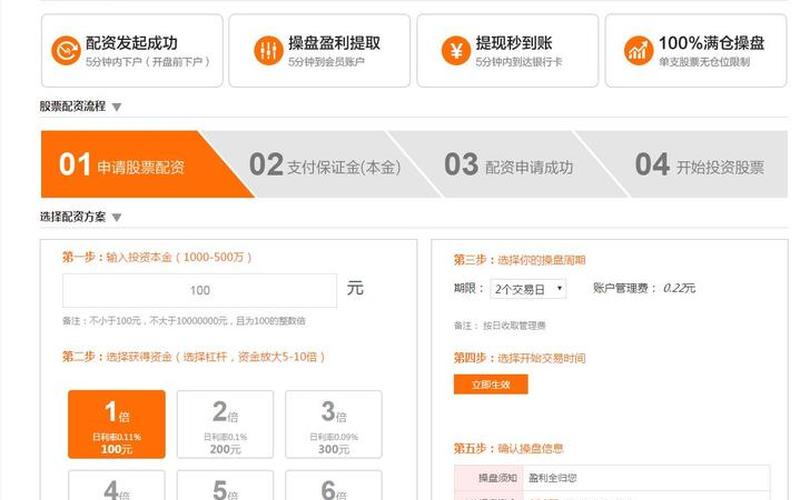800x500 pixels.
Task: Choose the 6倍 leverage option
Action: point(334,485)
